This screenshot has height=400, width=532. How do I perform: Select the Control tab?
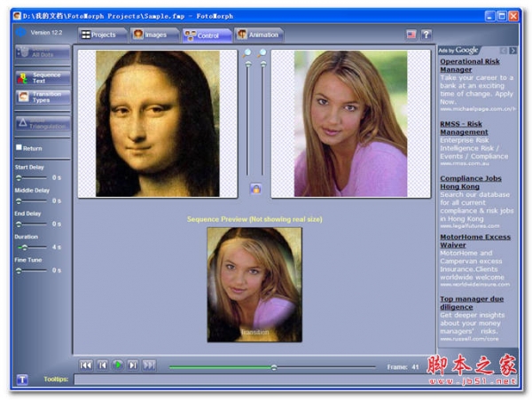pos(207,35)
